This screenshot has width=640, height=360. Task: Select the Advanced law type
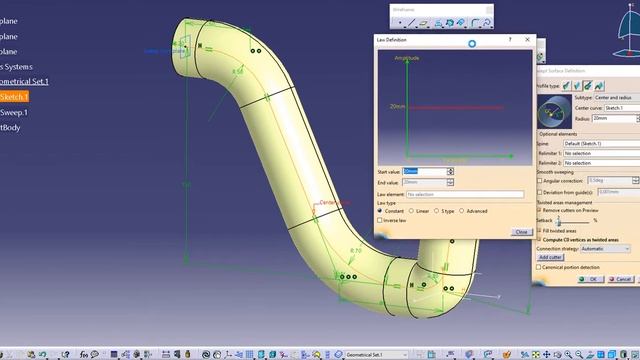coord(462,211)
